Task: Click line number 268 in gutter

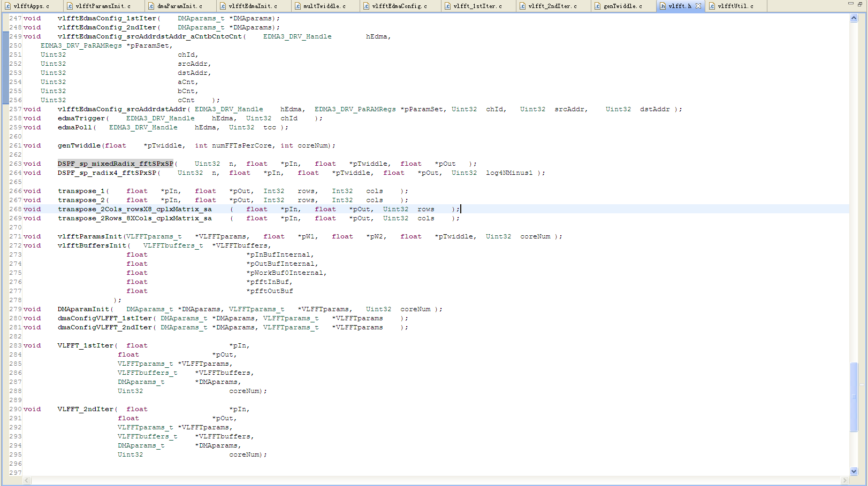Action: coord(16,209)
